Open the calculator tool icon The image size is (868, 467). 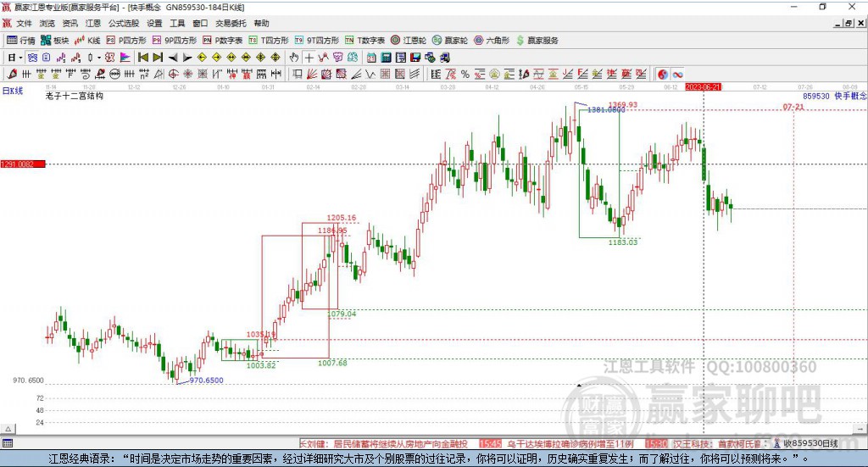[x=387, y=57]
